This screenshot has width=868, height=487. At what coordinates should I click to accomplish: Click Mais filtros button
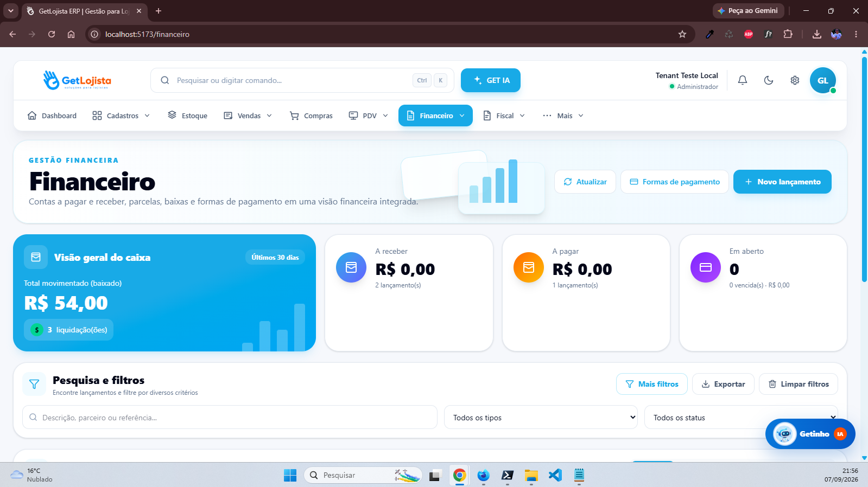pyautogui.click(x=652, y=384)
